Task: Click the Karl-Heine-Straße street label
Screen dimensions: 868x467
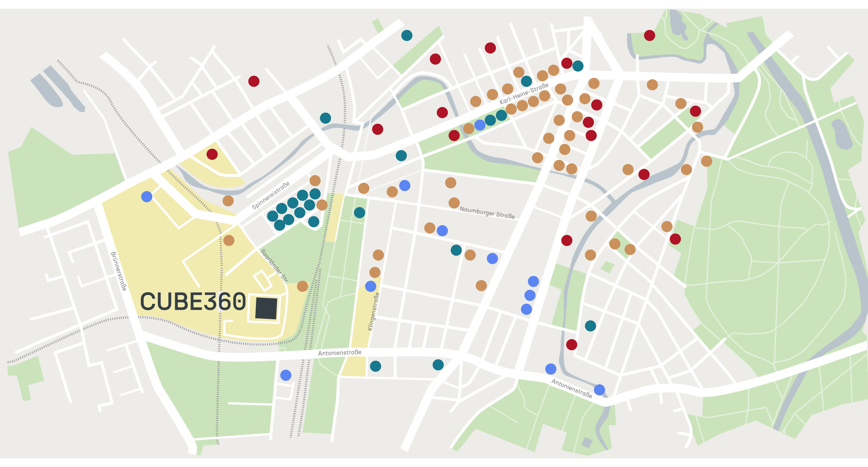Action: [524, 94]
